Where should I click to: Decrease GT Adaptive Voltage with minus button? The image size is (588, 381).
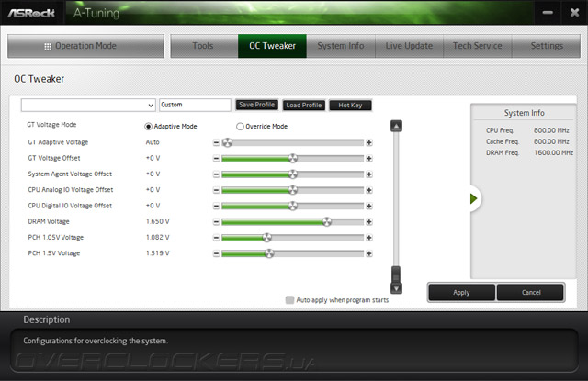click(x=217, y=142)
